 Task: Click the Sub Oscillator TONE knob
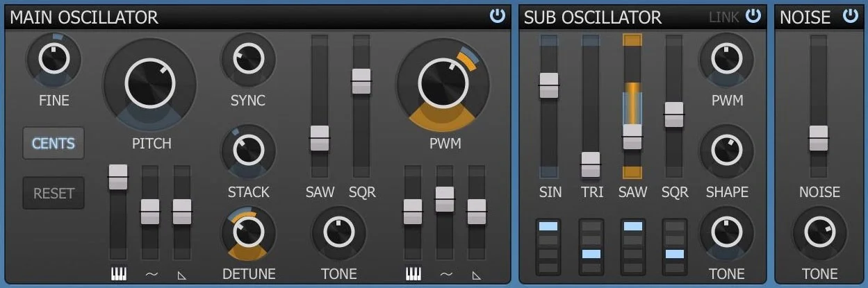(727, 233)
